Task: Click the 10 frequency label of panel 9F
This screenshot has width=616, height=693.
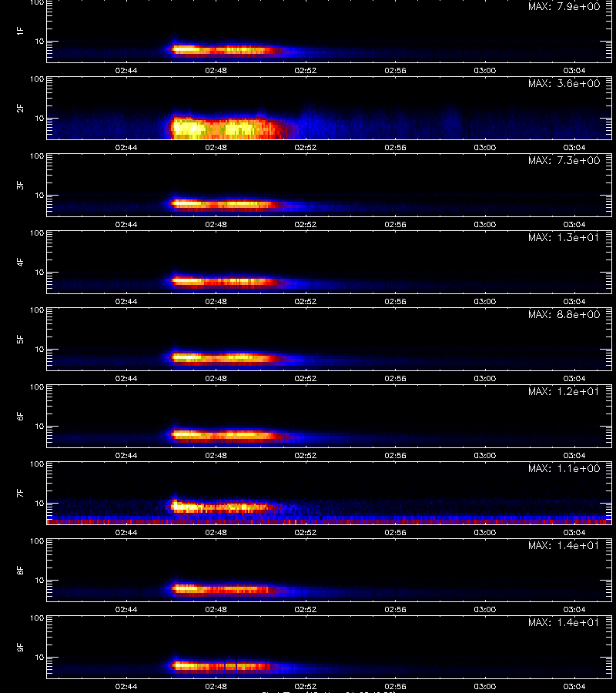Action: click(40, 658)
